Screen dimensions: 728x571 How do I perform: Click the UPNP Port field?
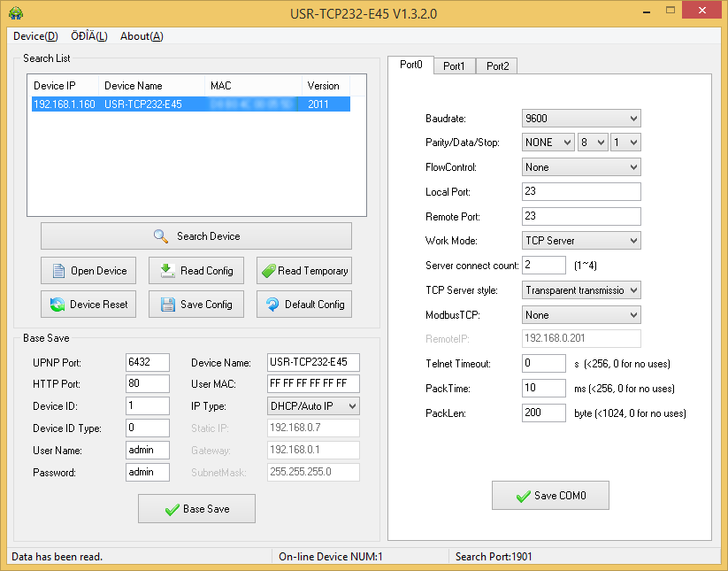(148, 362)
